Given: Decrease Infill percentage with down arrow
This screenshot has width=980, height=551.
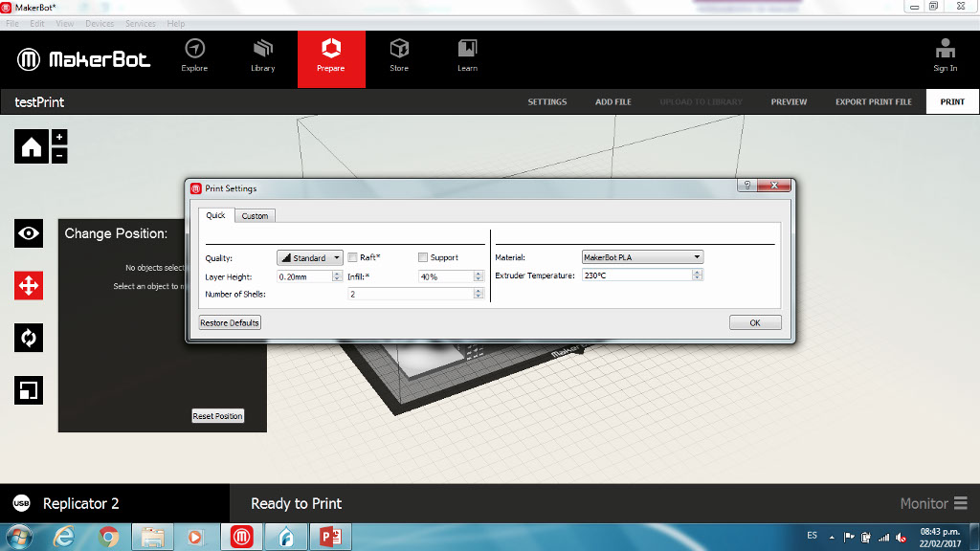Looking at the screenshot, I should click(479, 279).
